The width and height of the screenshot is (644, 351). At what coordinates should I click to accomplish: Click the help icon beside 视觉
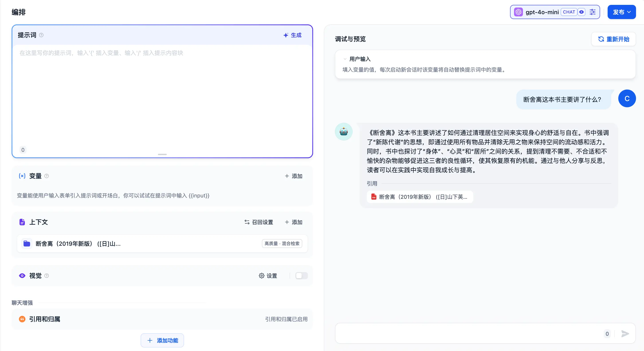point(47,276)
